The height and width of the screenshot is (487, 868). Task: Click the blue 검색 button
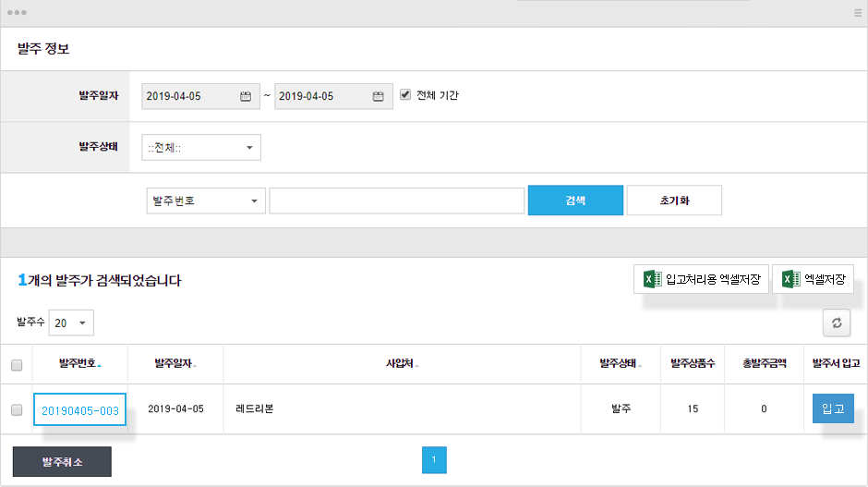575,200
